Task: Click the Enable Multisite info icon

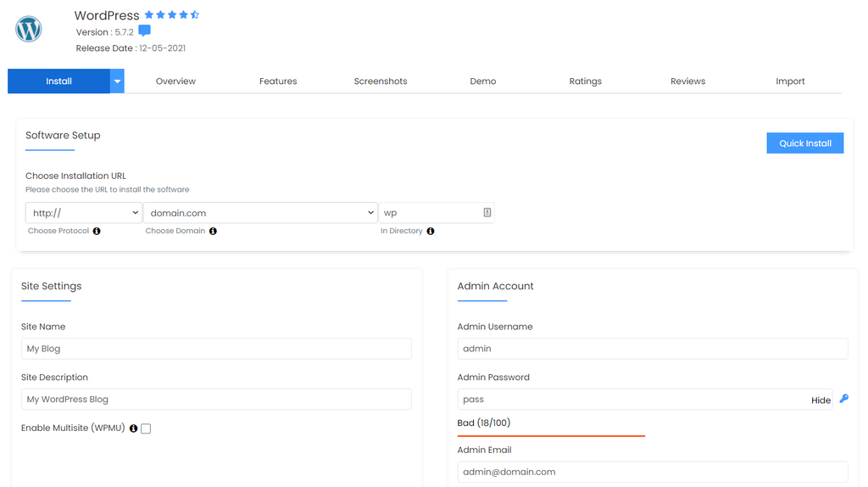Action: (x=134, y=428)
